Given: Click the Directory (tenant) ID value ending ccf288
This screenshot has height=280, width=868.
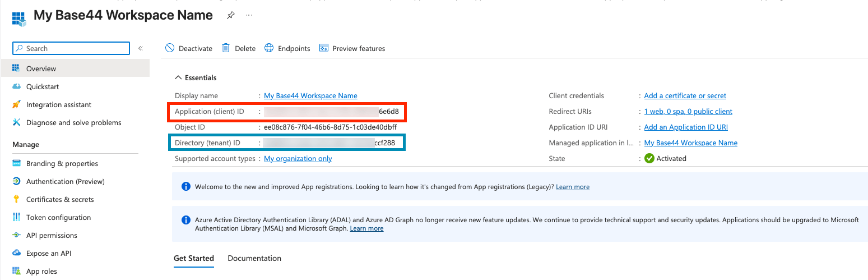Looking at the screenshot, I should pyautogui.click(x=329, y=143).
